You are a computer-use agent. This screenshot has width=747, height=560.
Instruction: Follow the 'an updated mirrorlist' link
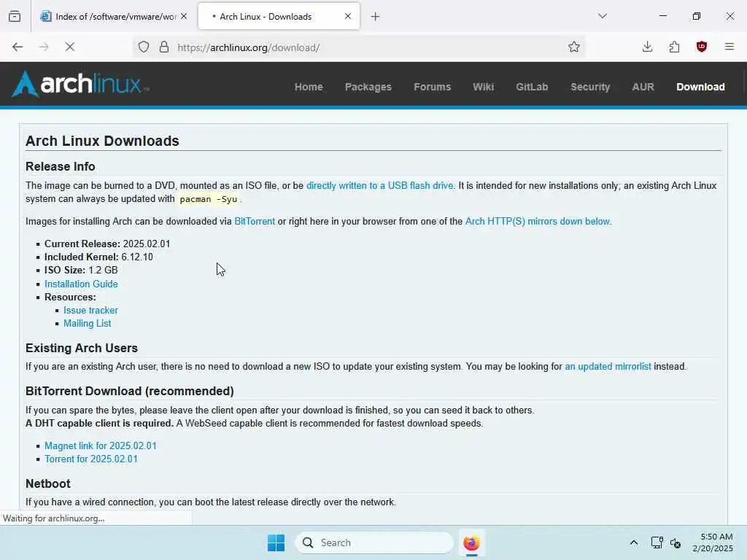608,367
